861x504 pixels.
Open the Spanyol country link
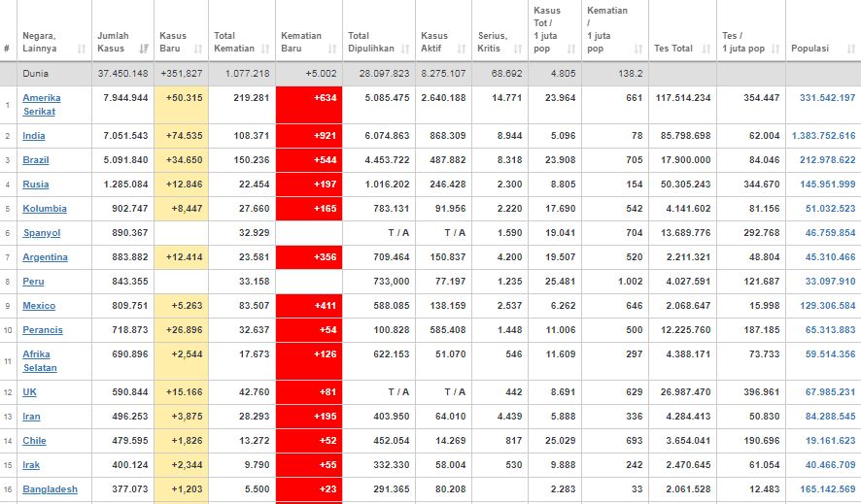click(x=42, y=232)
